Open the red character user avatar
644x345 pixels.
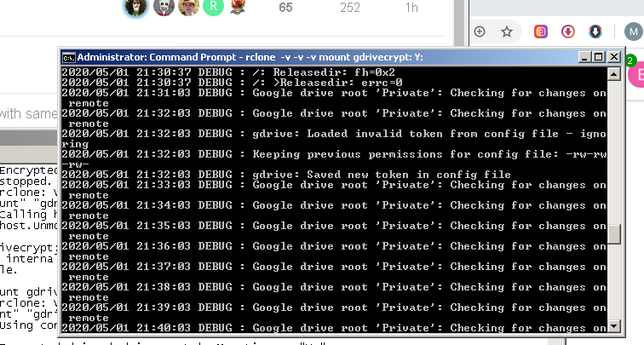click(238, 7)
